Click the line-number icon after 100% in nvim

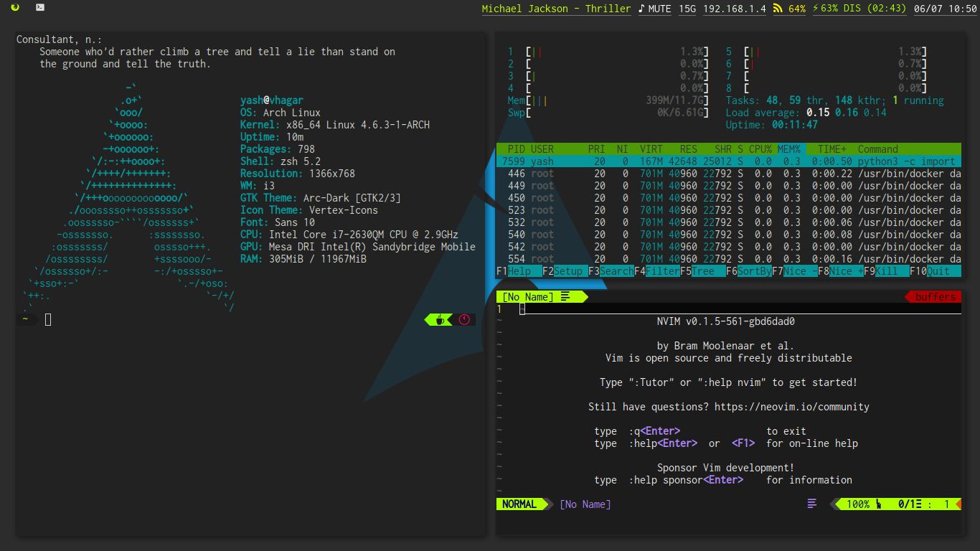click(878, 504)
